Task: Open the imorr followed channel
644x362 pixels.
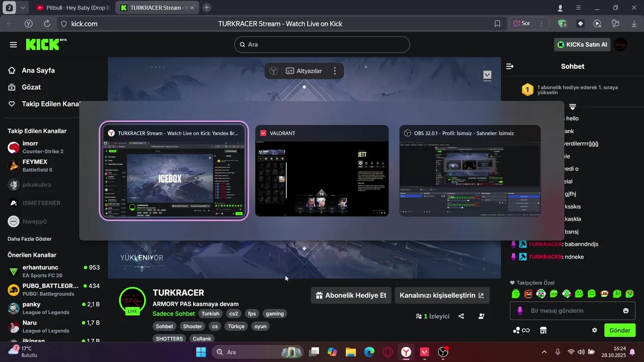Action: pyautogui.click(x=43, y=147)
